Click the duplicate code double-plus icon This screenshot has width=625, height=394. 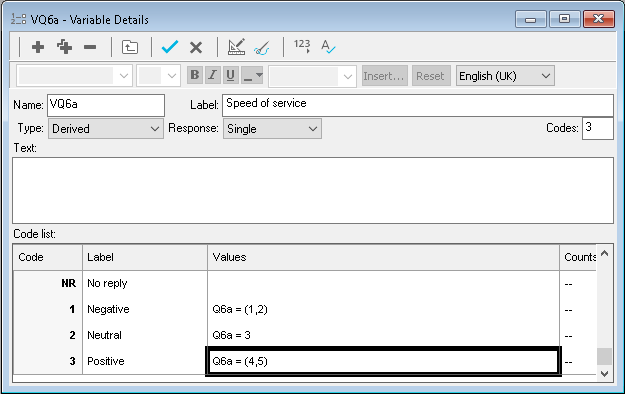coord(64,47)
